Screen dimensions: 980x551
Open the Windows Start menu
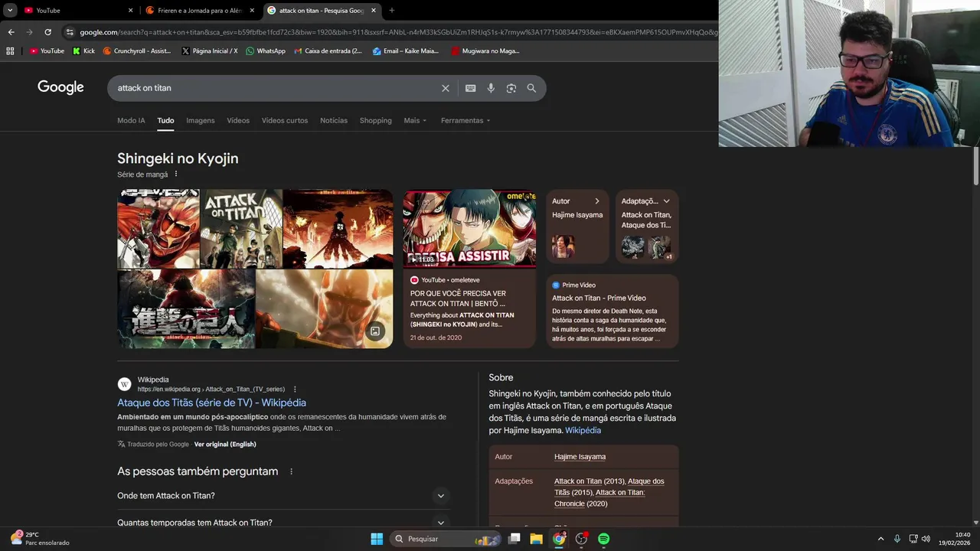click(377, 539)
